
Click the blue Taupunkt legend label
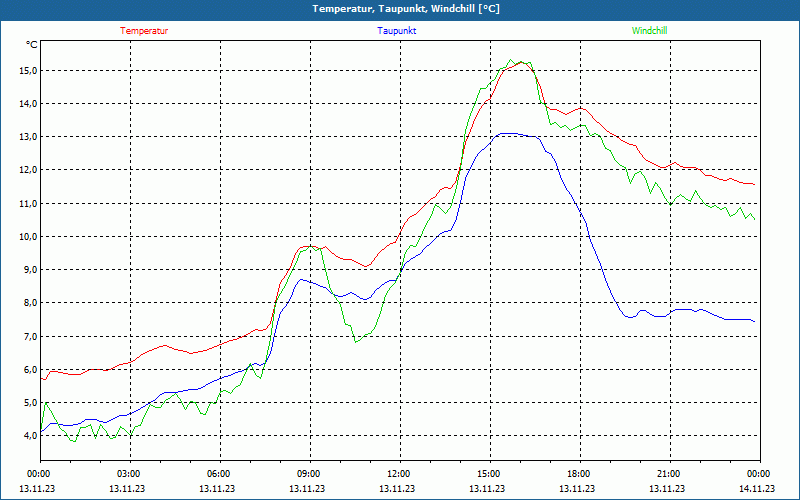tap(396, 31)
